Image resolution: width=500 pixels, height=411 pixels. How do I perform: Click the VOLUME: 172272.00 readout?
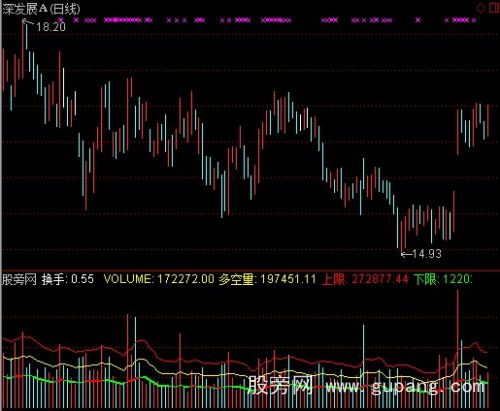pyautogui.click(x=159, y=279)
